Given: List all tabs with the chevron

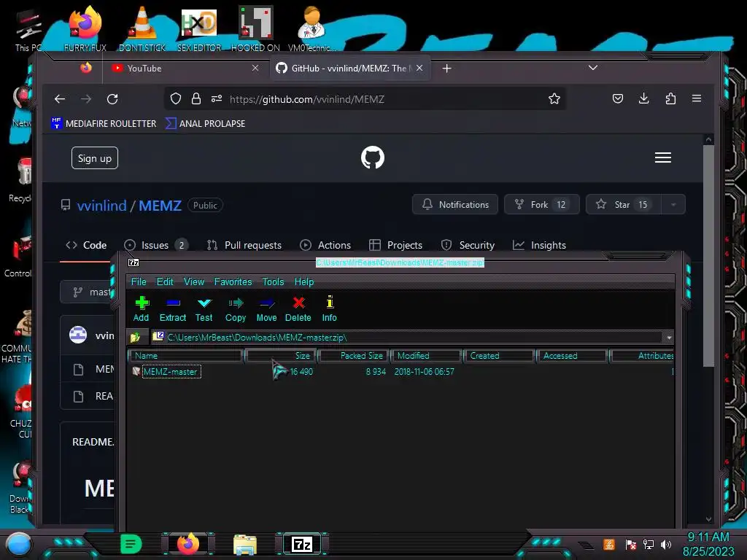Looking at the screenshot, I should 592,68.
